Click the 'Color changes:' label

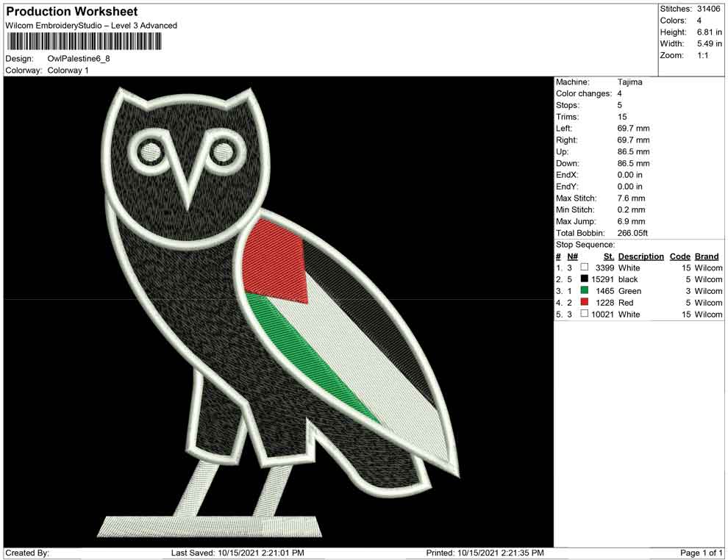coord(584,94)
